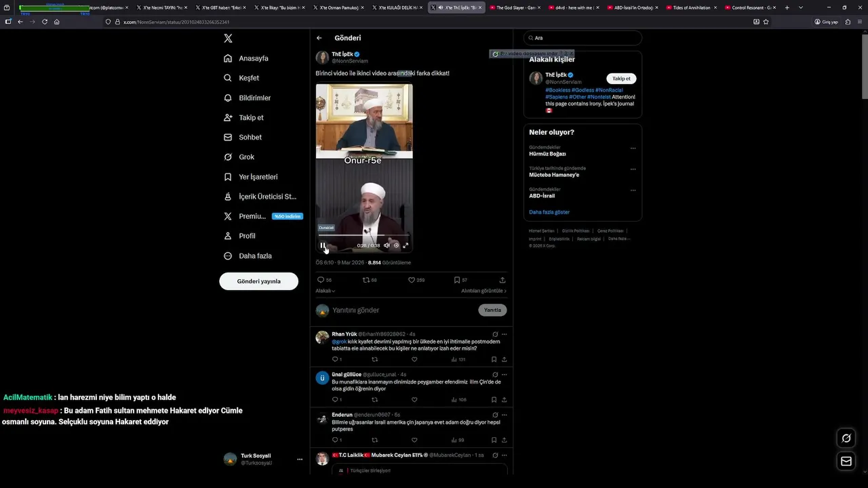Screen dimensions: 868x488
Task: Click the X logo in the sidebar
Action: (228, 39)
